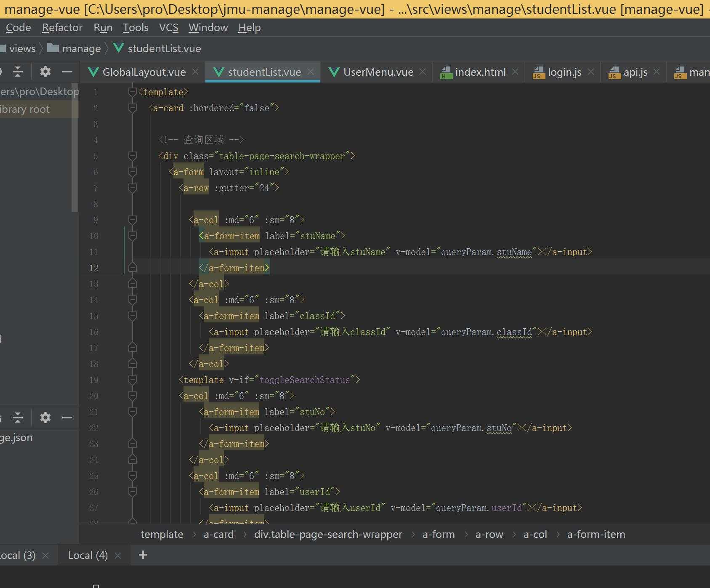Fold the a-row block on line 7
710x588 pixels.
point(132,188)
